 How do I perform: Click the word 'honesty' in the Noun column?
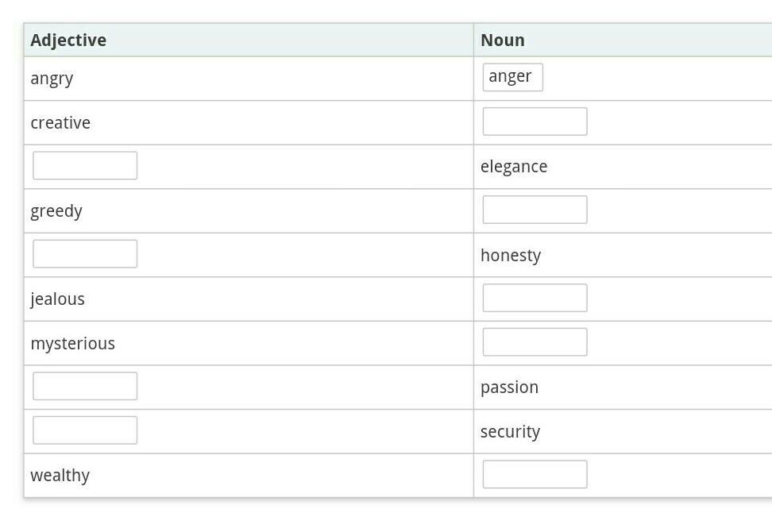pos(511,256)
